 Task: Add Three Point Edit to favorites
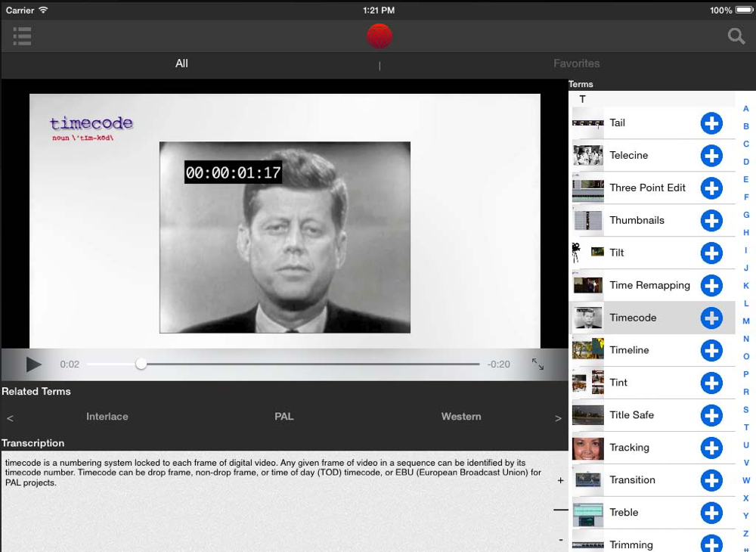pos(711,188)
